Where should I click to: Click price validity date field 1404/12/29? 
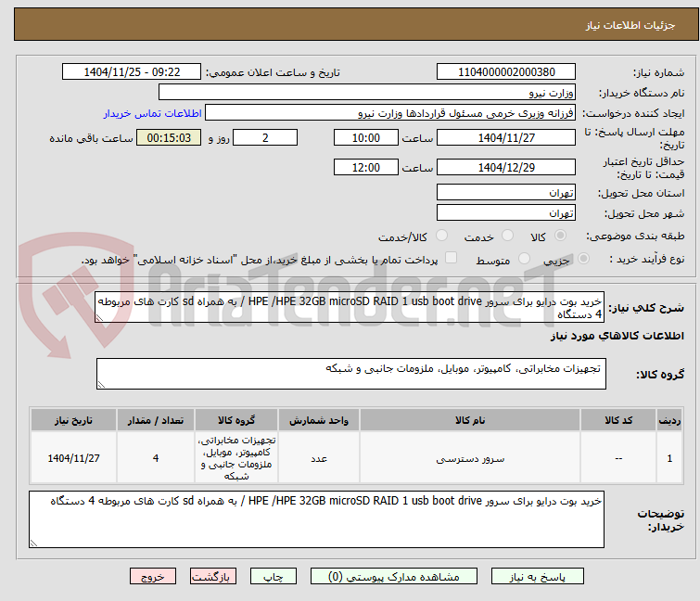tap(506, 167)
